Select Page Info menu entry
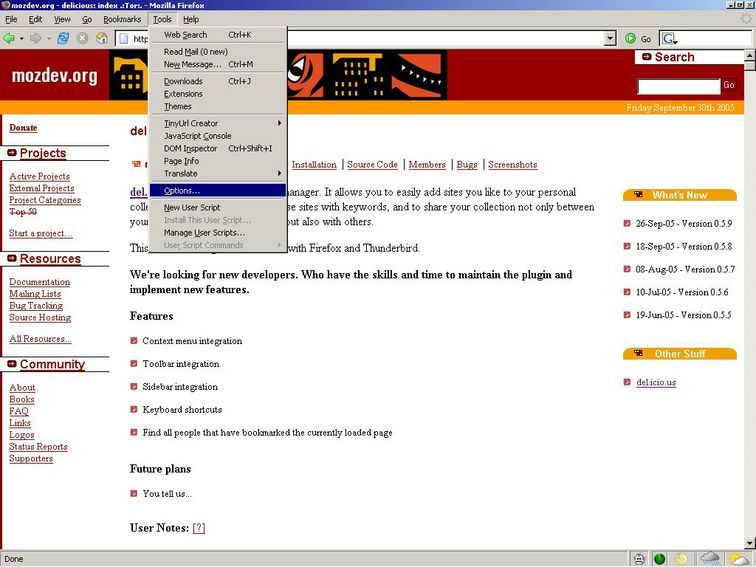 click(217, 161)
